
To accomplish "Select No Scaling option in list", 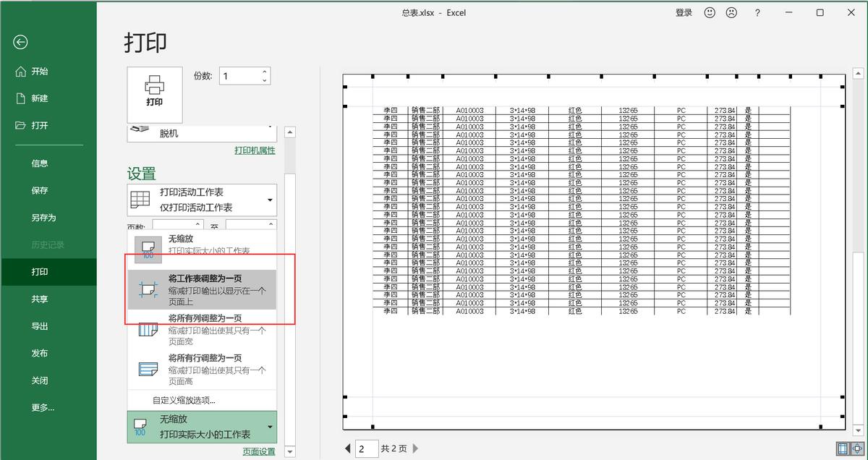I will coord(201,244).
